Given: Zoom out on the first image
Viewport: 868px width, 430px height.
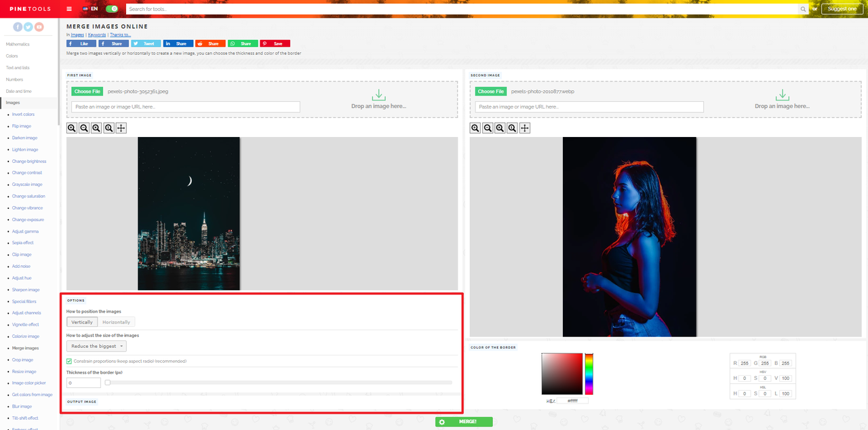Looking at the screenshot, I should pos(84,128).
